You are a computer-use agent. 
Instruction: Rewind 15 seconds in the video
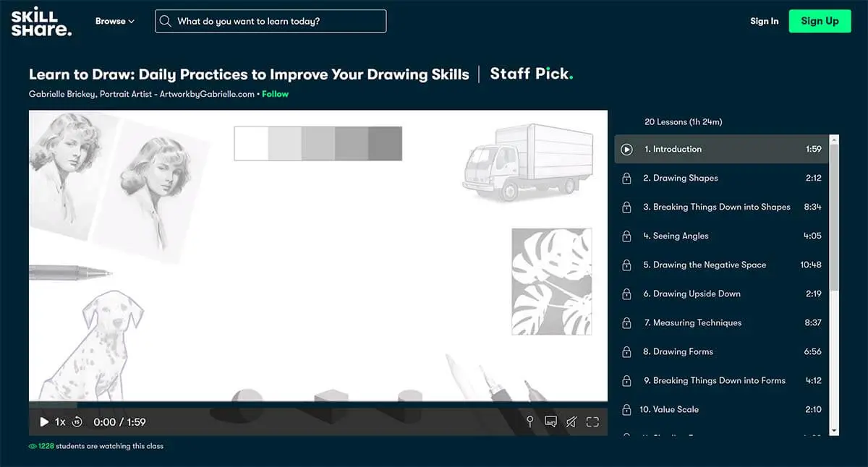click(77, 421)
